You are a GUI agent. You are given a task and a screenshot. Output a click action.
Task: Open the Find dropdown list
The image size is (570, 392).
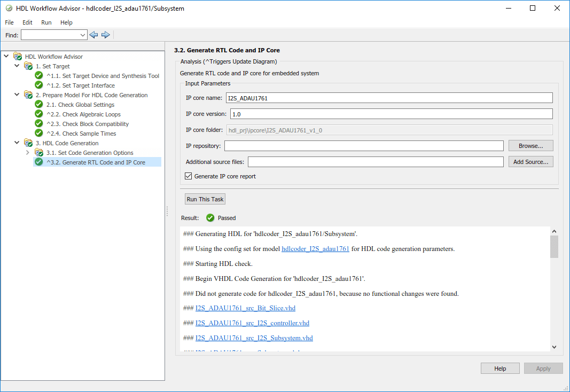(x=83, y=35)
